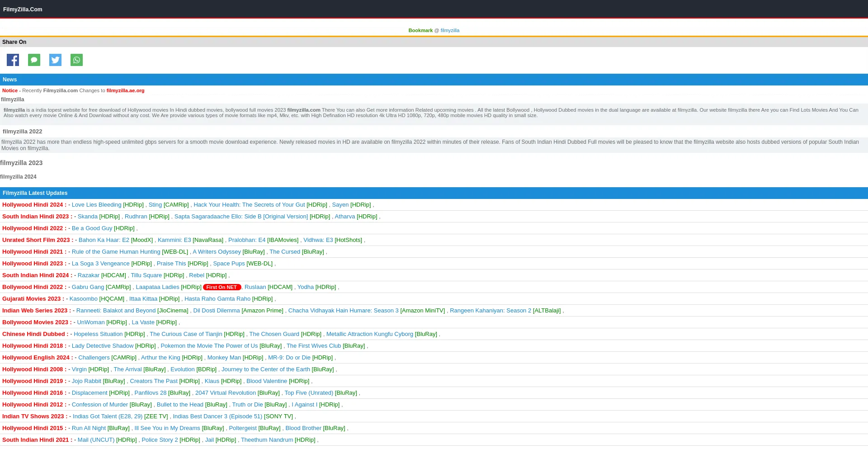Viewport: 868px width, 449px height.
Task: Open Jojo Rabbit movie link
Action: pyautogui.click(x=86, y=381)
